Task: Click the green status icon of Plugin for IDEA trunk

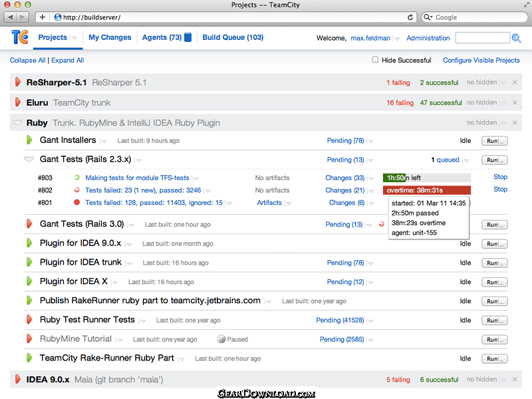Action: pyautogui.click(x=29, y=262)
